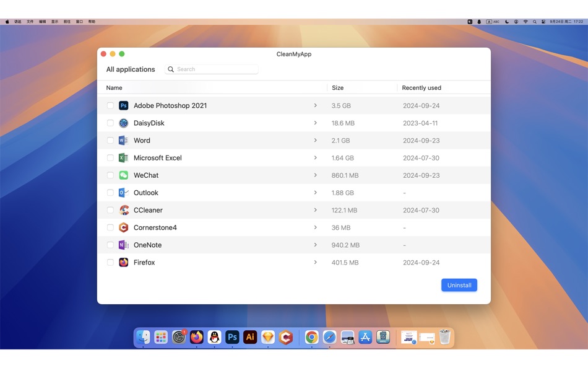Select the CCleaner checkbox

(110, 210)
